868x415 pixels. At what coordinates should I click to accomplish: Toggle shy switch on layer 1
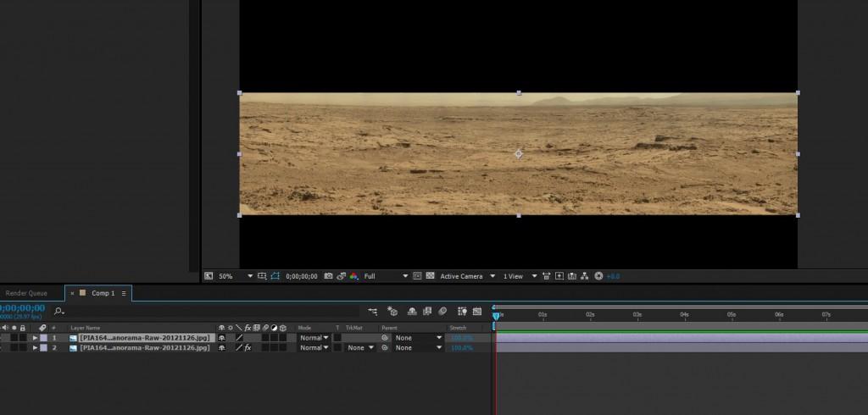[222, 337]
